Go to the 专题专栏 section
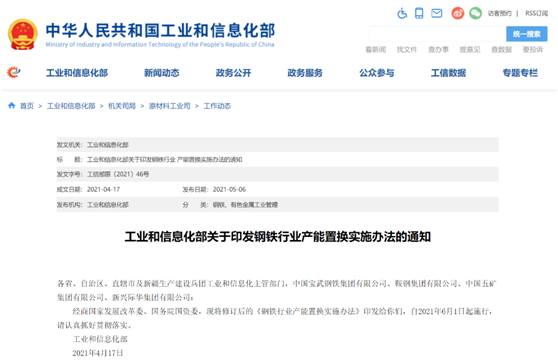 coord(520,73)
